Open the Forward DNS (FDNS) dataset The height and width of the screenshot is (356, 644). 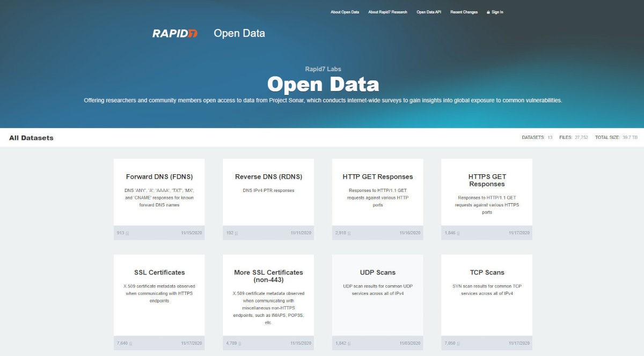(159, 176)
